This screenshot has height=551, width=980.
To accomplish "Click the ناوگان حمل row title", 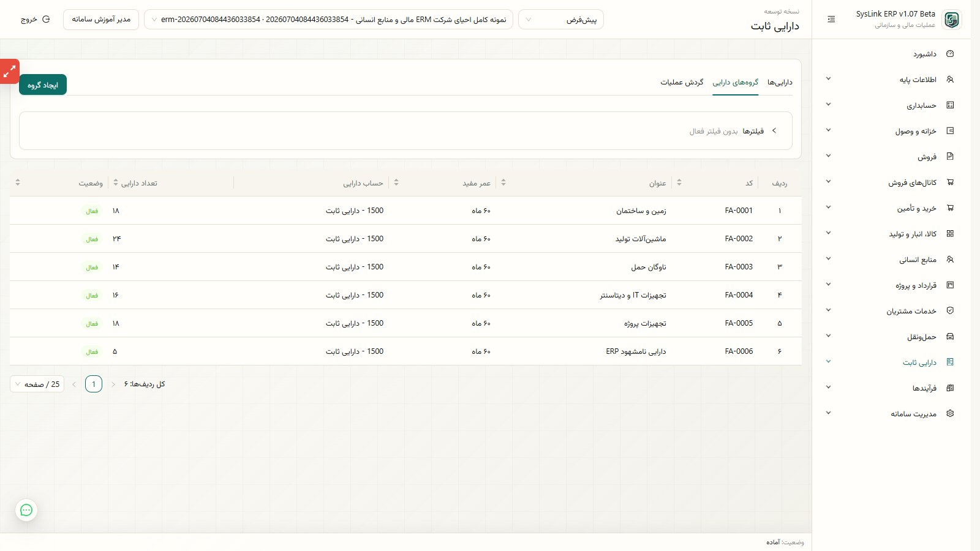I will tap(649, 267).
